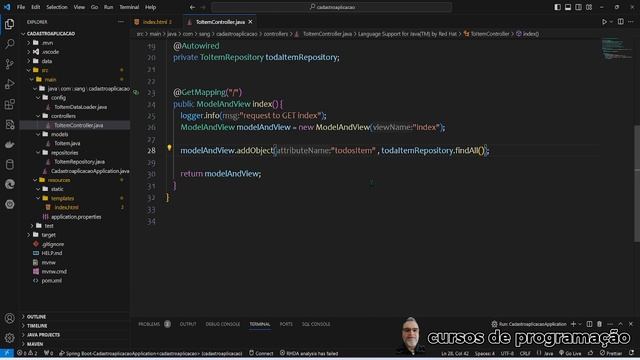Open the Selection menu

click(x=57, y=7)
